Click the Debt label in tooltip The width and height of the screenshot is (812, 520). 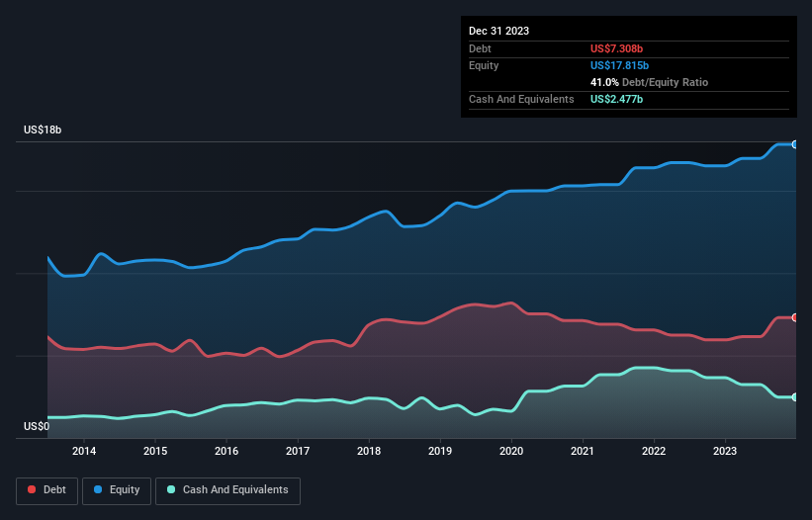tap(480, 48)
